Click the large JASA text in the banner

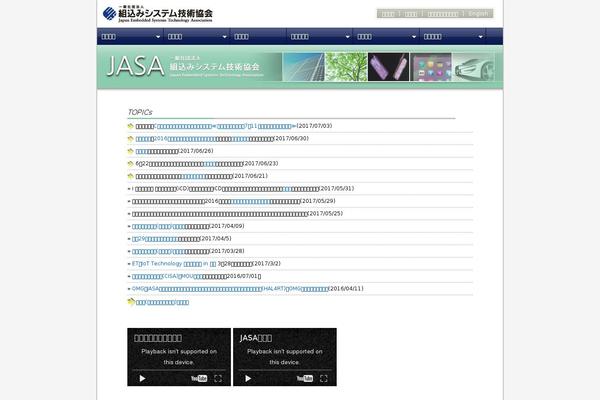tap(135, 66)
